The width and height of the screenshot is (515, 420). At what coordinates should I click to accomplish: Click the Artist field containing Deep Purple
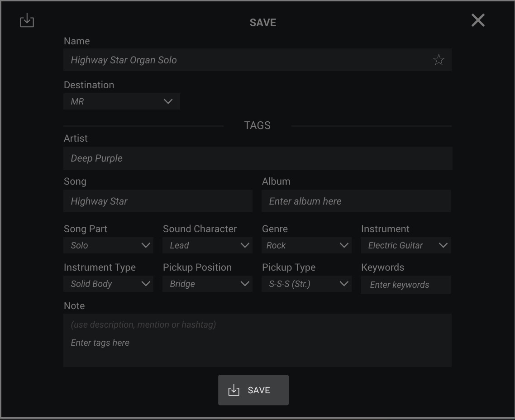click(x=258, y=158)
